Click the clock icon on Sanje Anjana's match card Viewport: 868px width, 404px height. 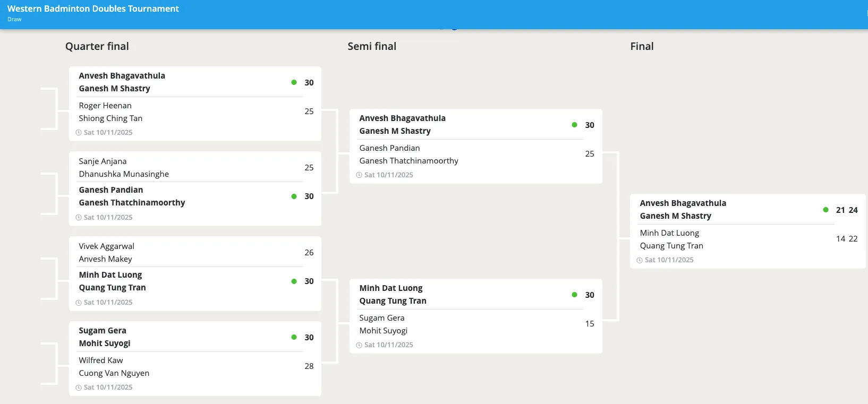click(x=78, y=217)
